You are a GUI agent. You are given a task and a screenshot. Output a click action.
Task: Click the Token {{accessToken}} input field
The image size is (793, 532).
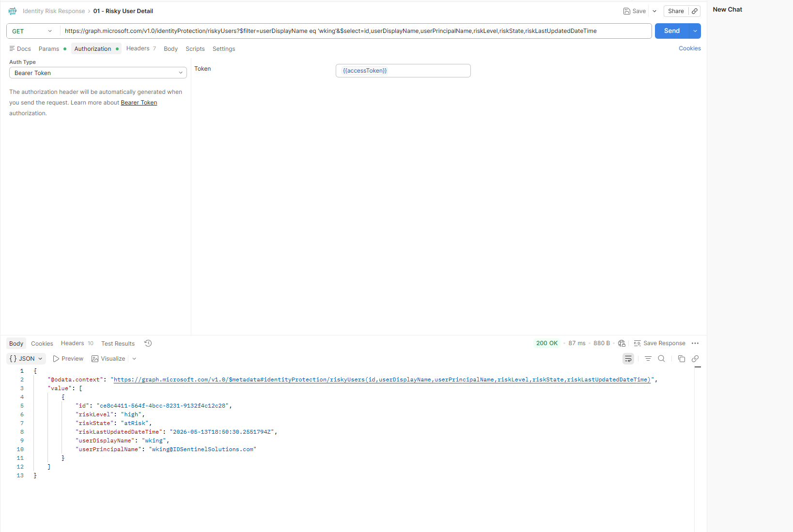pyautogui.click(x=403, y=71)
